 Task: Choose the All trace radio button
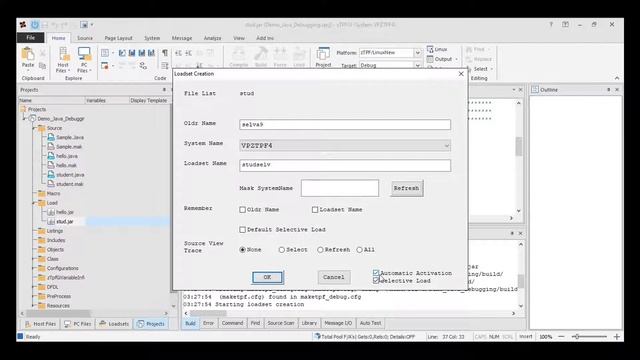click(360, 249)
